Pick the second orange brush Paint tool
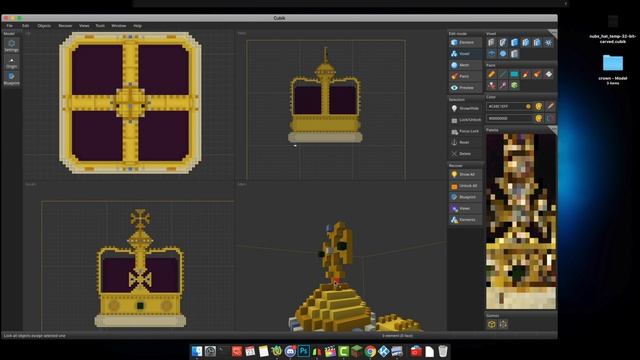Screen dimensions: 640x360 537,74
